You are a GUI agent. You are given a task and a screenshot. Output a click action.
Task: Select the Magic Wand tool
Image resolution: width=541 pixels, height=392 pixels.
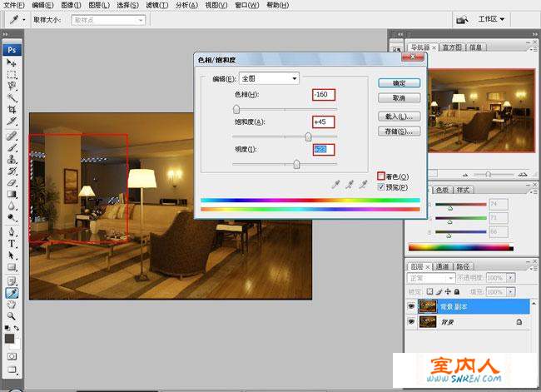coord(12,97)
